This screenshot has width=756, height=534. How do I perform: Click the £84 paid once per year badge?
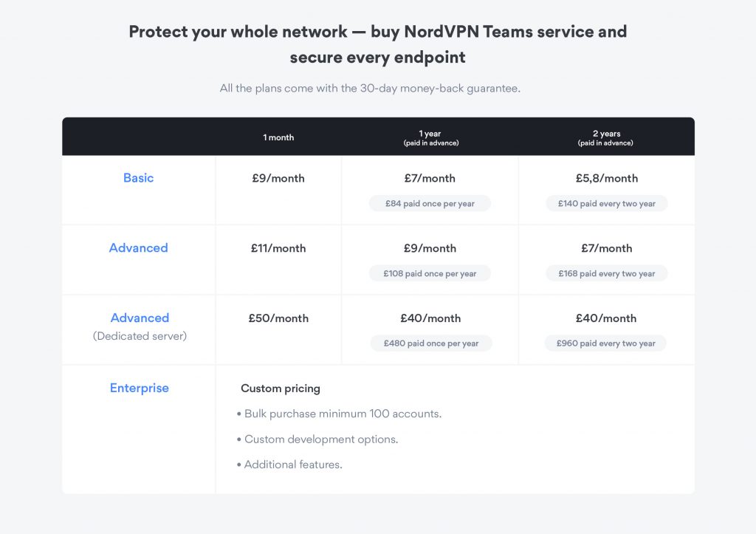[430, 204]
